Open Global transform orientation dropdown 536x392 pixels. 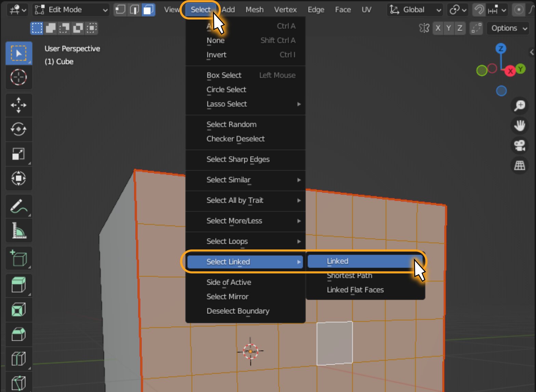[415, 10]
